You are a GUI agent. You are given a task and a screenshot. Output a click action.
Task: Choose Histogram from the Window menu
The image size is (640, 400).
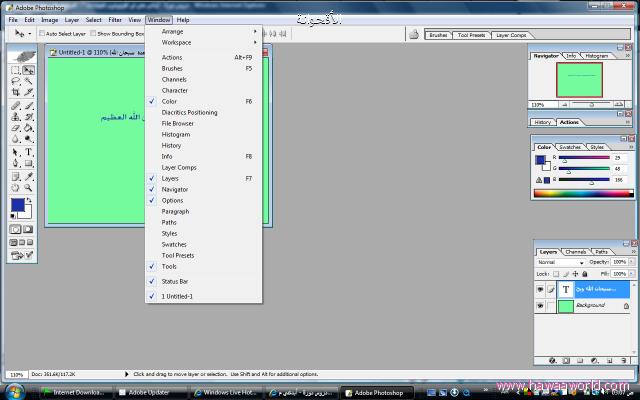coord(176,134)
